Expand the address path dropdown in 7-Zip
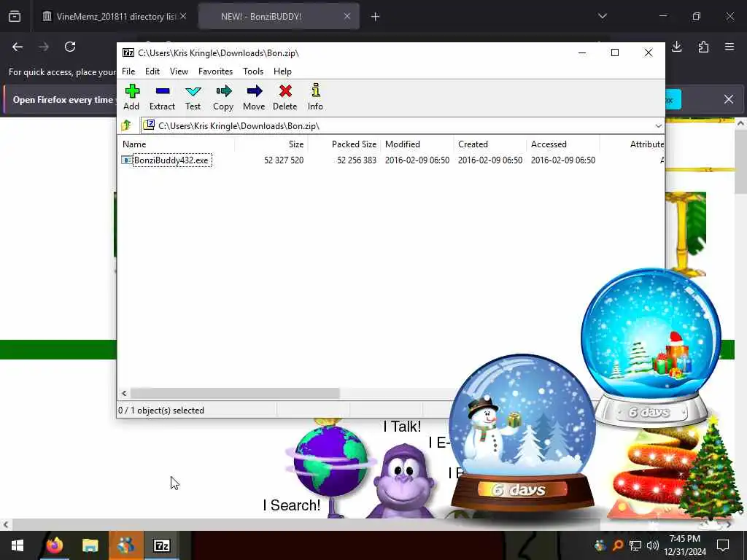This screenshot has width=747, height=560. point(659,126)
